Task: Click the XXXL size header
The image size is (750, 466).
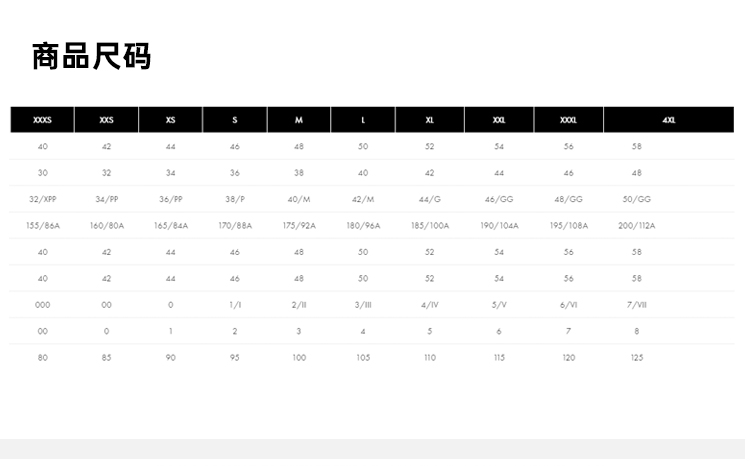Action: (568, 120)
